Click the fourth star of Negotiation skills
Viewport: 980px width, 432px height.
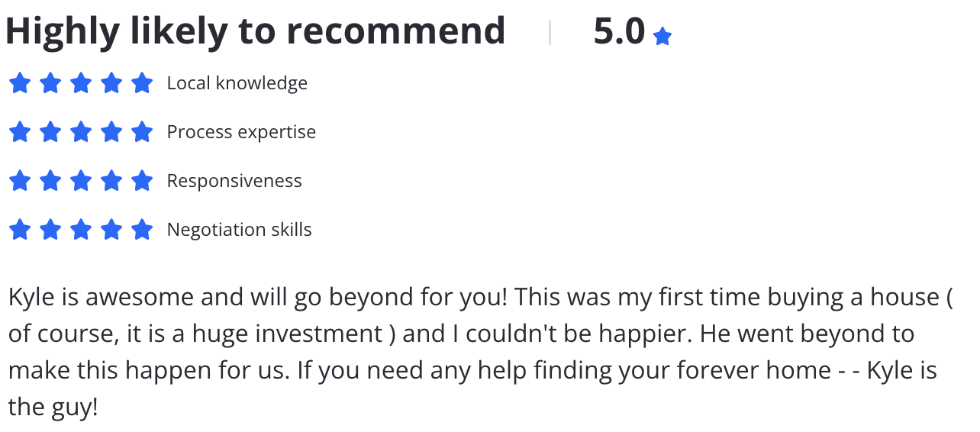111,230
